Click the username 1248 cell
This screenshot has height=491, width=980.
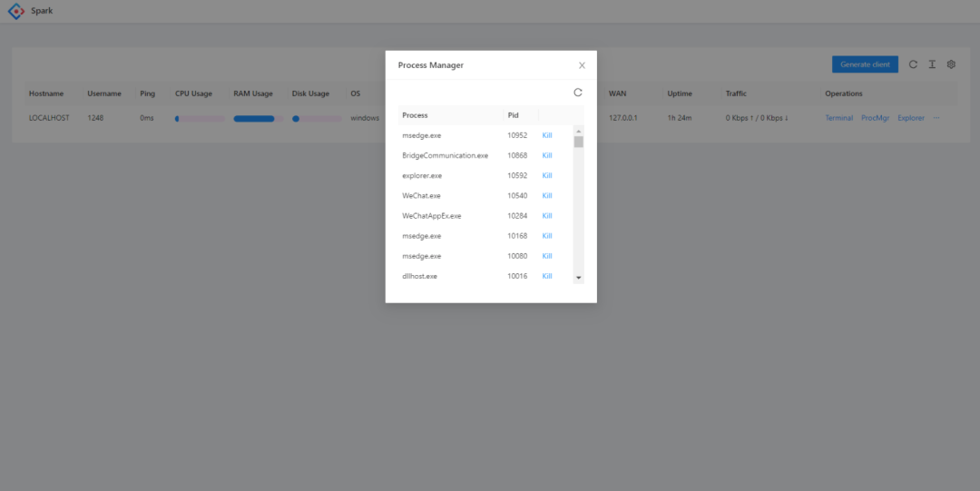point(95,118)
